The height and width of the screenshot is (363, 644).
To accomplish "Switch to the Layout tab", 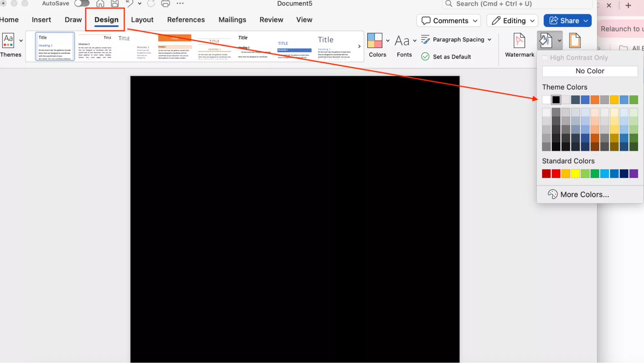I will click(142, 20).
